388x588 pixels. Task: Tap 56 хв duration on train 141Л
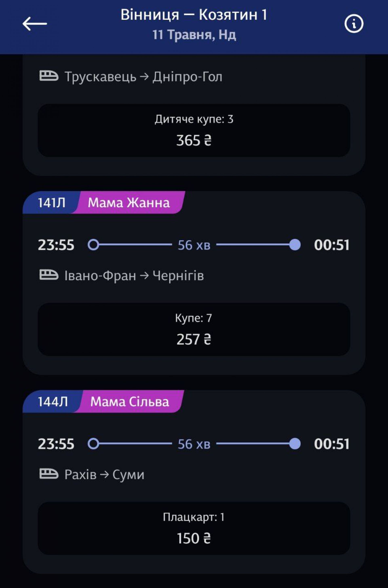click(194, 245)
